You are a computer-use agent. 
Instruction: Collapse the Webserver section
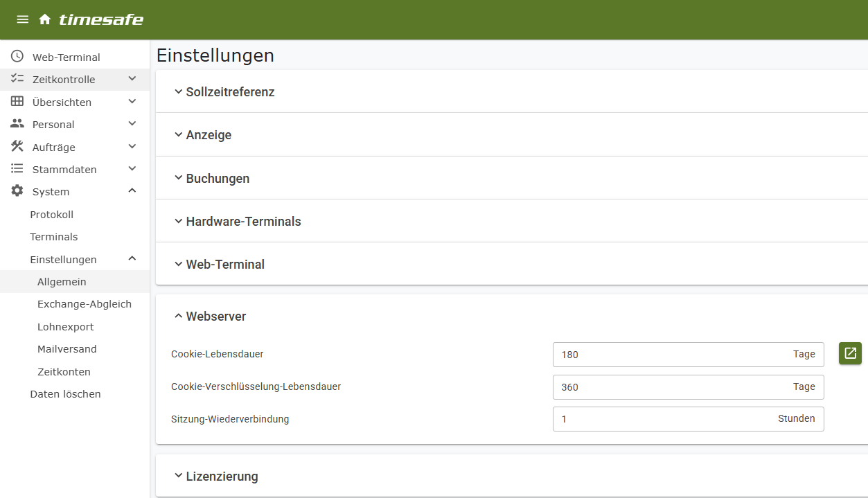[215, 317]
